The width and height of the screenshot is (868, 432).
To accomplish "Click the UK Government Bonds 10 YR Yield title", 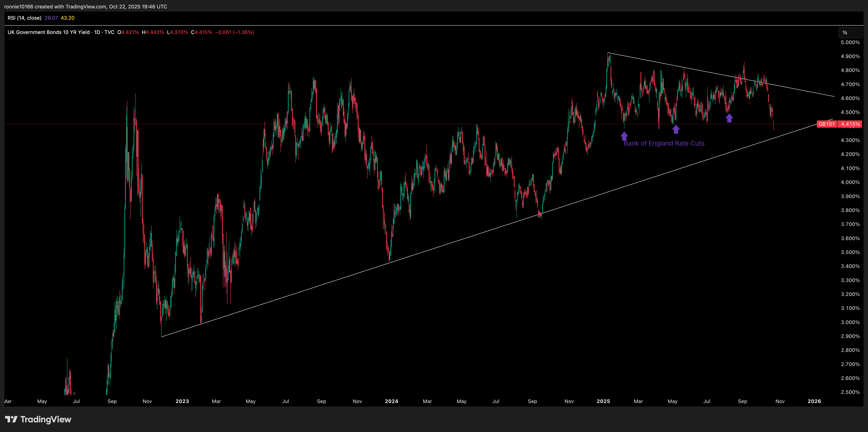I will 49,32.
